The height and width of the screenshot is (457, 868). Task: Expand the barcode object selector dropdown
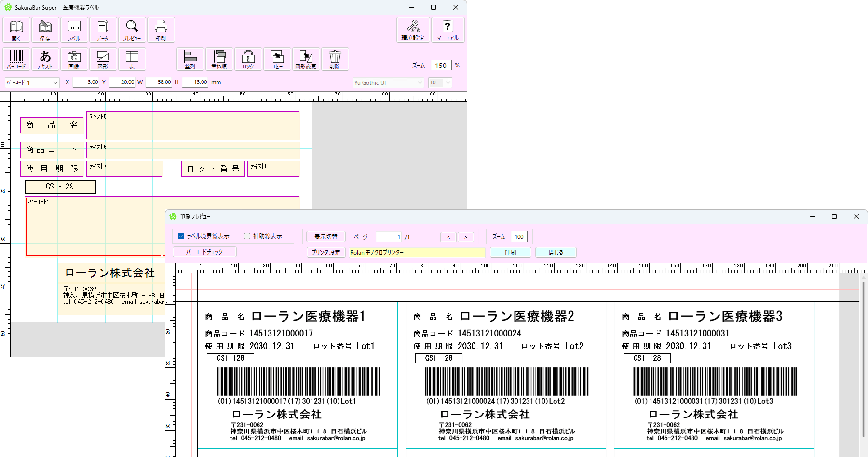(55, 83)
